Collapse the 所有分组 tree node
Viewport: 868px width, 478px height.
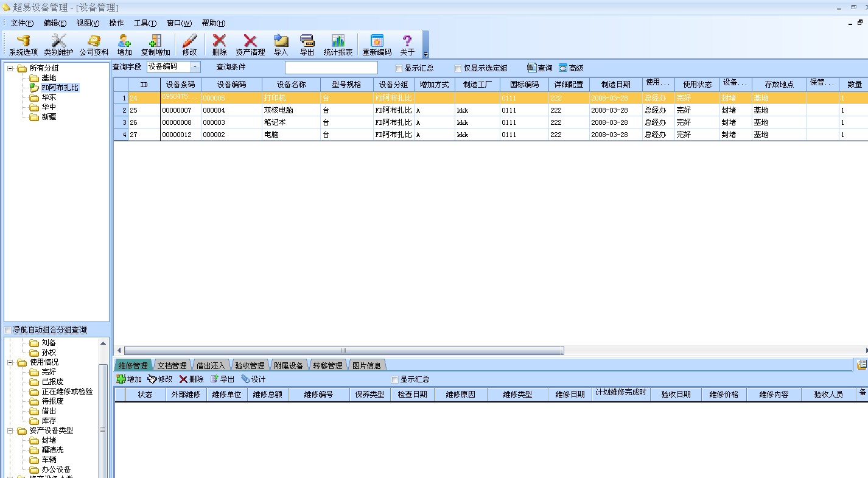(x=10, y=68)
